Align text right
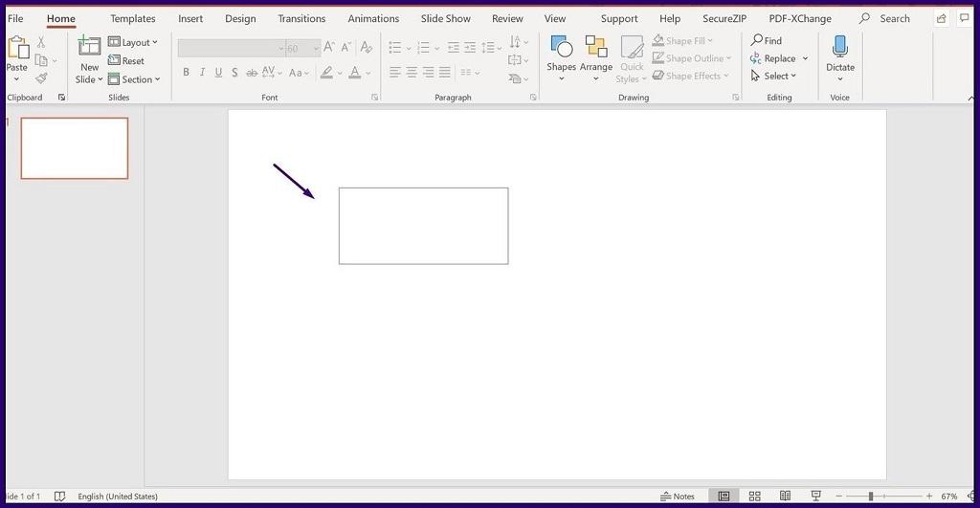 click(428, 73)
